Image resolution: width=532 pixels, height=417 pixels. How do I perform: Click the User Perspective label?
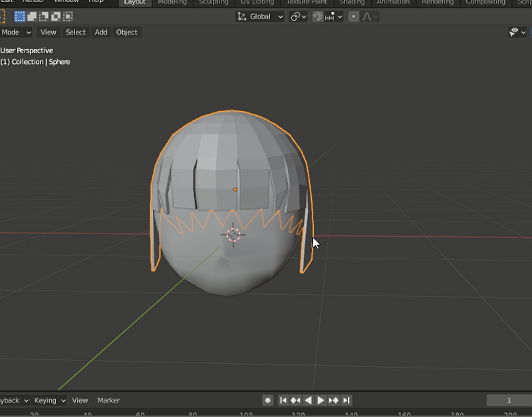click(x=27, y=51)
